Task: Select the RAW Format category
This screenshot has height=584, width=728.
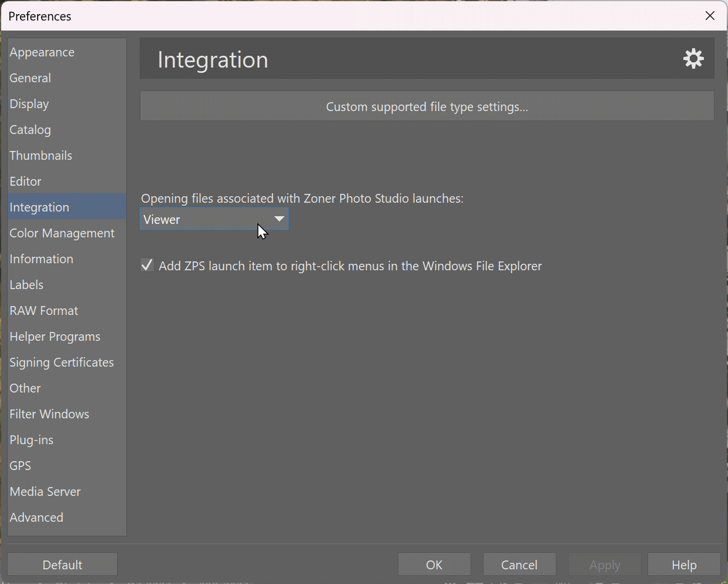Action: click(43, 310)
